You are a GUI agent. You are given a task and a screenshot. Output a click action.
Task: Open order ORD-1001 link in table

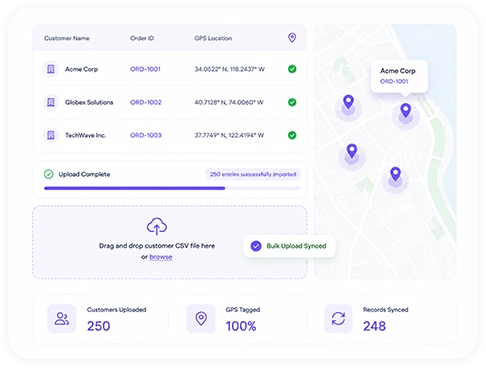coord(145,69)
